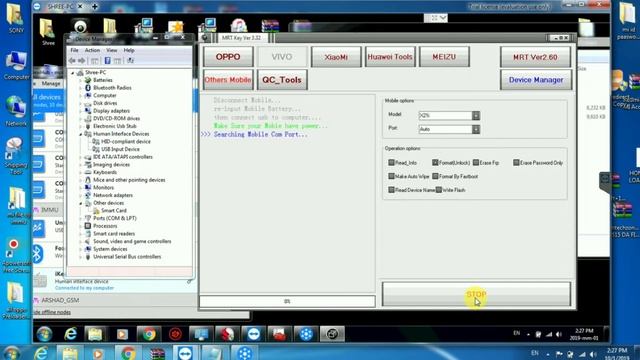This screenshot has height=360, width=640.
Task: Enable the Read_Info checkbox
Action: 391,162
